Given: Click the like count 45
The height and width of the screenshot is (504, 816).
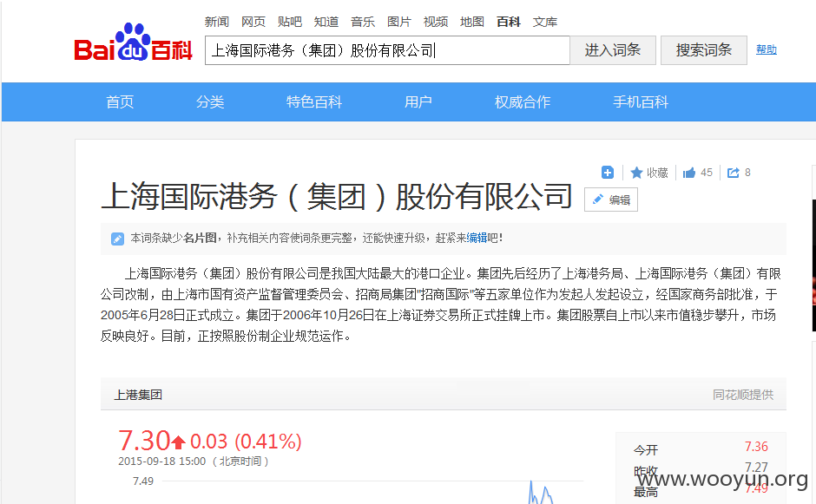Looking at the screenshot, I should click(x=707, y=173).
